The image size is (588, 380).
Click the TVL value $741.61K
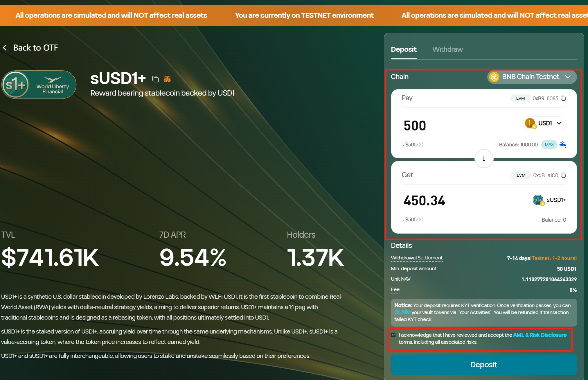[50, 257]
